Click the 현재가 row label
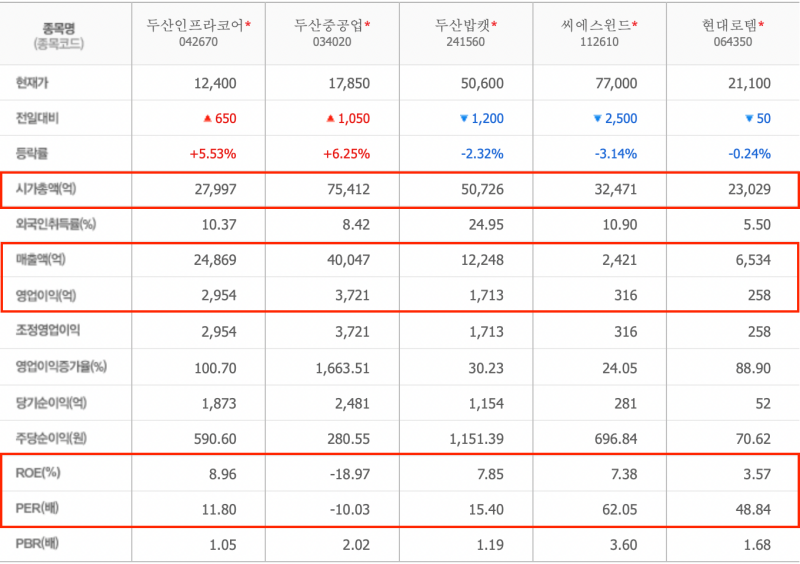Image resolution: width=800 pixels, height=564 pixels. [x=32, y=83]
